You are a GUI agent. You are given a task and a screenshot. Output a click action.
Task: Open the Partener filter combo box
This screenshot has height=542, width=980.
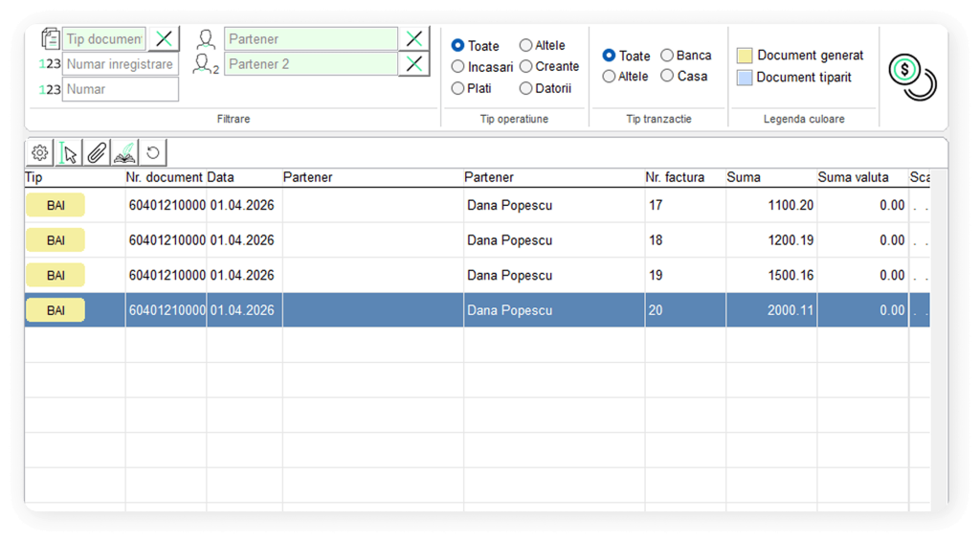[311, 39]
